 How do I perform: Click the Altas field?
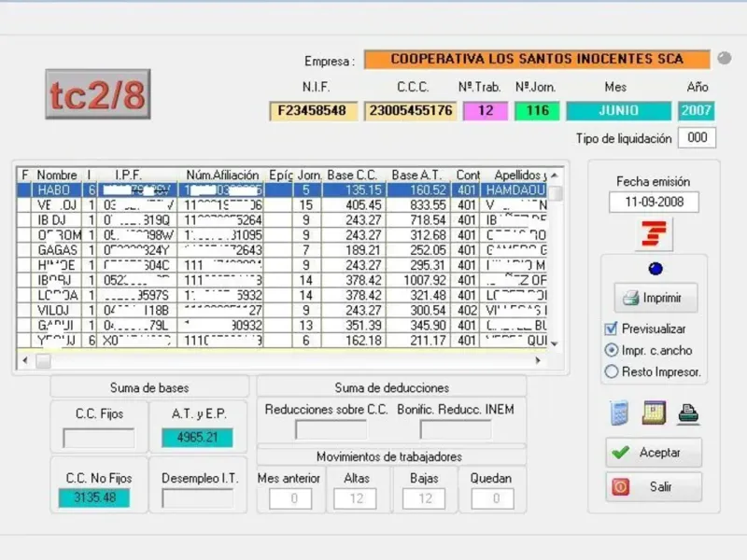(355, 498)
